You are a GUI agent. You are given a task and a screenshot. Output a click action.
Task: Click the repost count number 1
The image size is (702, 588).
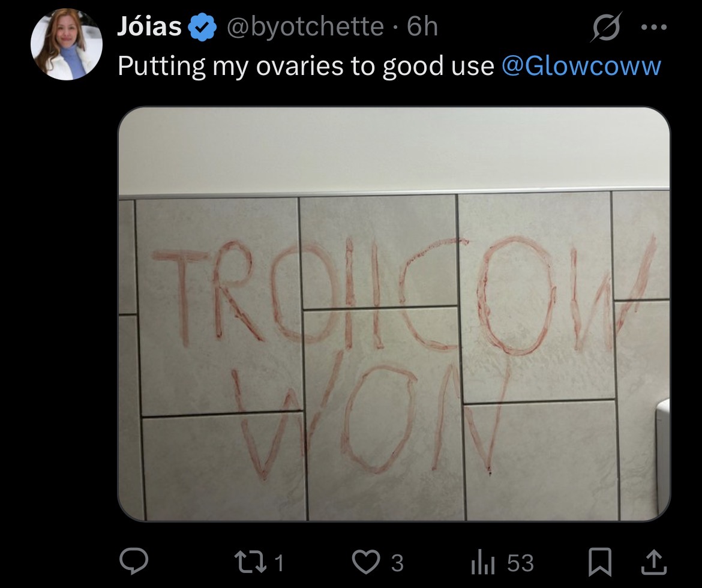tap(278, 563)
